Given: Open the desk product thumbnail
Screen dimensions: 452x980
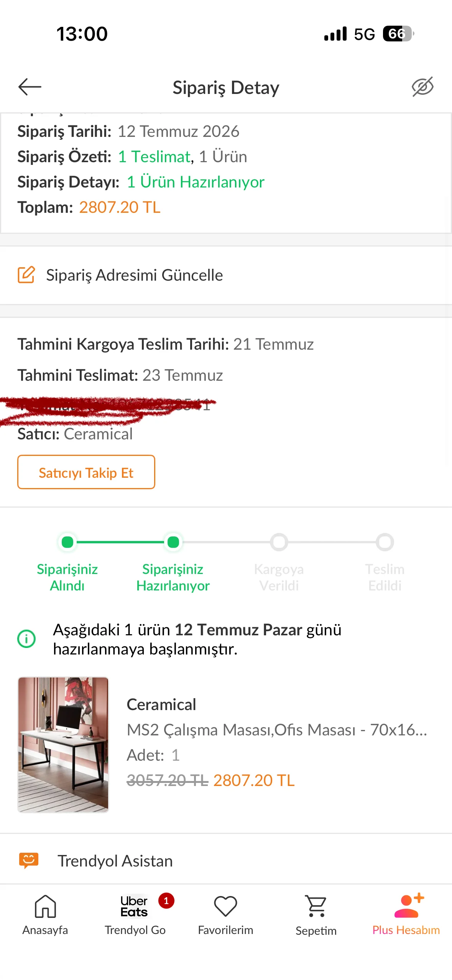Looking at the screenshot, I should pos(63,745).
